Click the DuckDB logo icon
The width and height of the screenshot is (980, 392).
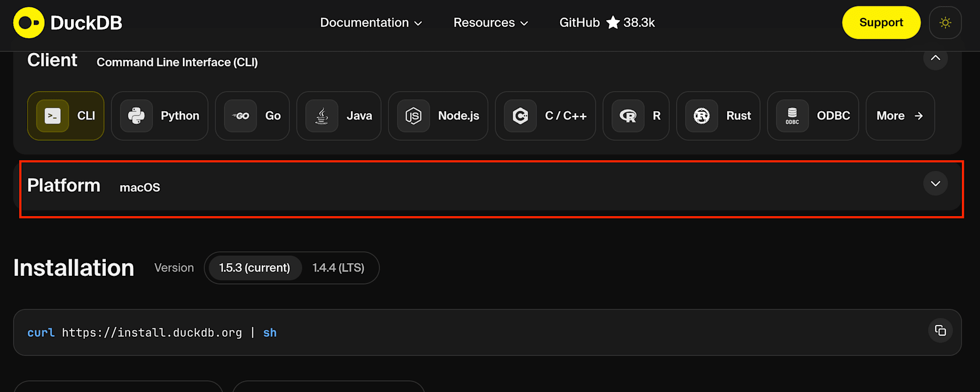point(29,23)
